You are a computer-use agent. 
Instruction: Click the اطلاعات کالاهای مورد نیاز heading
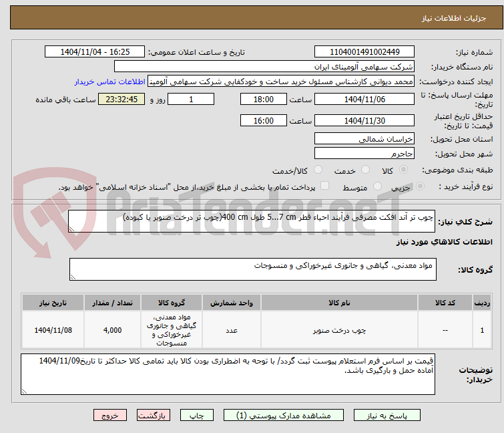tap(444, 242)
